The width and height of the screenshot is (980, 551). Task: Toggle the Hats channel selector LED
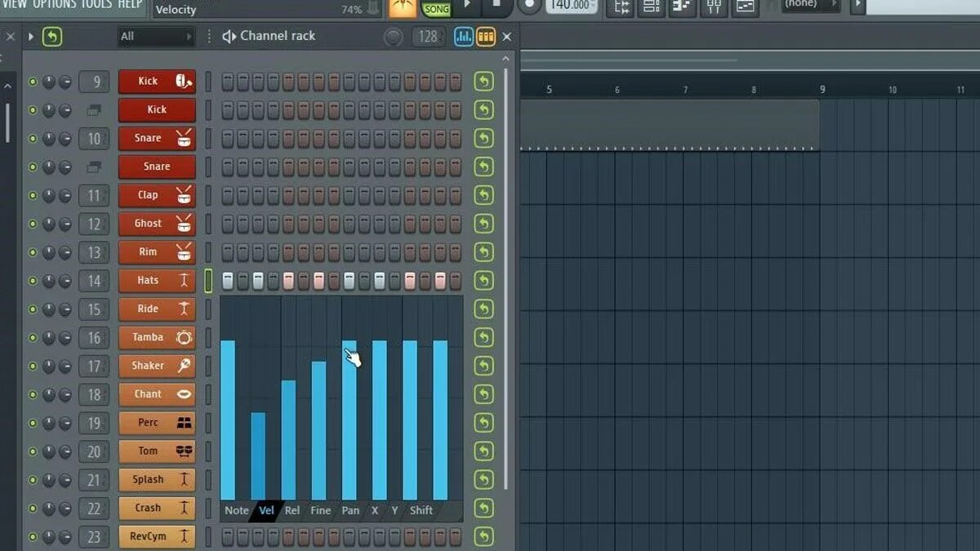[x=208, y=281]
